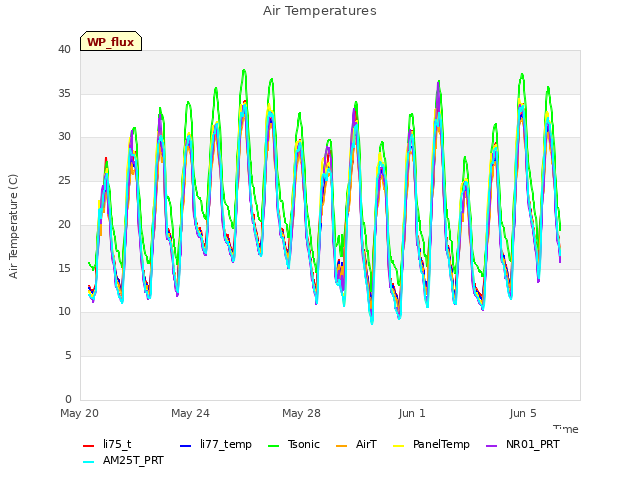Click the yellow PanelTemp color marker
640x480 pixels.
click(398, 446)
